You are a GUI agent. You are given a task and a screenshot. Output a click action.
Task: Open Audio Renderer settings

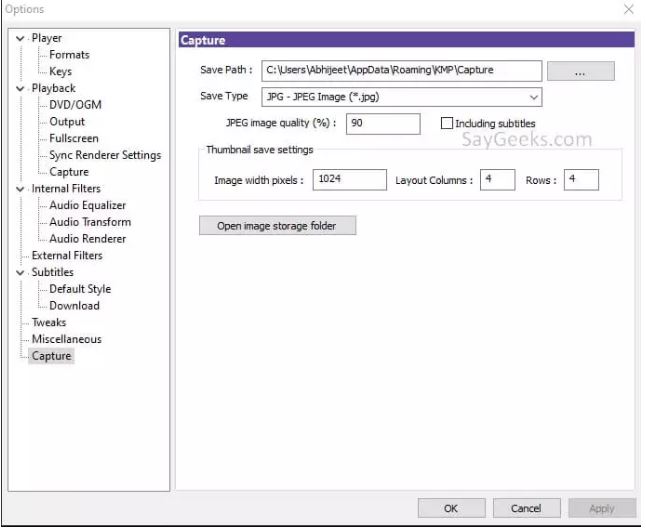tap(87, 239)
